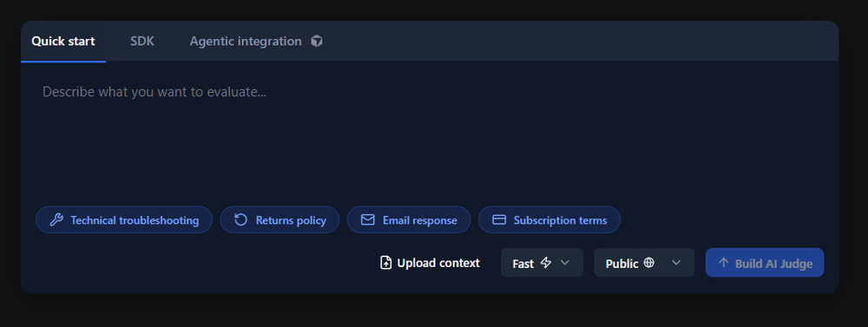
Task: Expand the Public visibility dropdown chevron
Action: coord(676,263)
